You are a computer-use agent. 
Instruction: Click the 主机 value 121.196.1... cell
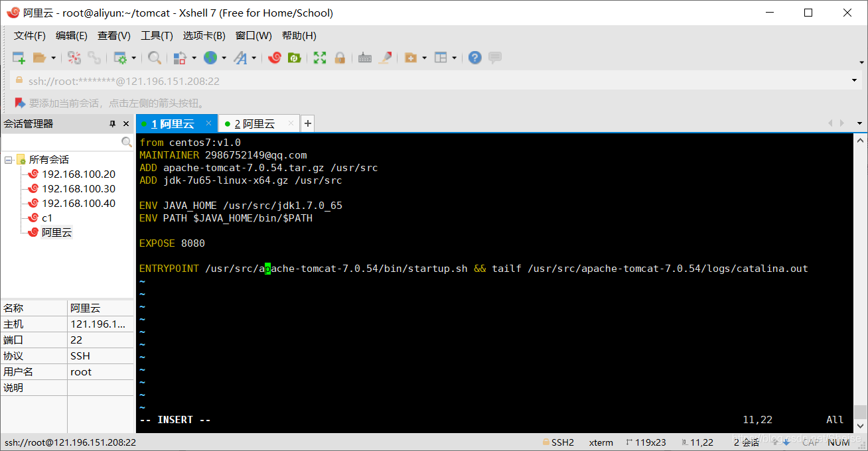coord(101,324)
